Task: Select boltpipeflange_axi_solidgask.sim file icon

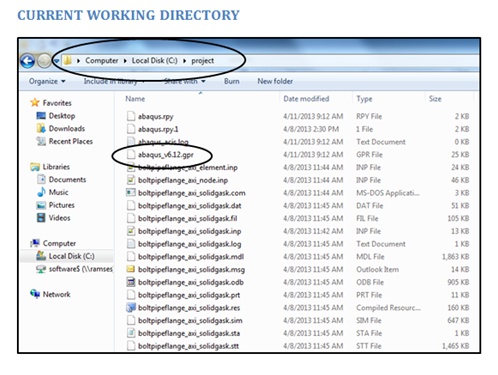Action: pyautogui.click(x=131, y=320)
